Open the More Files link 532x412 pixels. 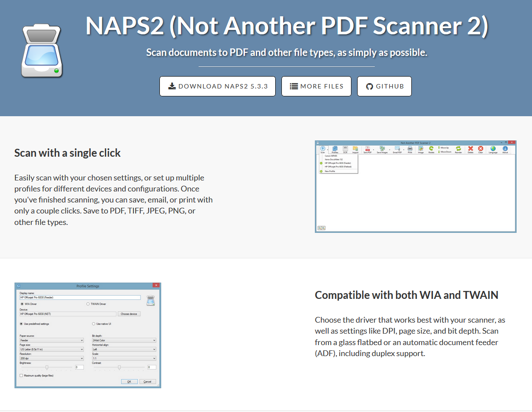click(316, 86)
